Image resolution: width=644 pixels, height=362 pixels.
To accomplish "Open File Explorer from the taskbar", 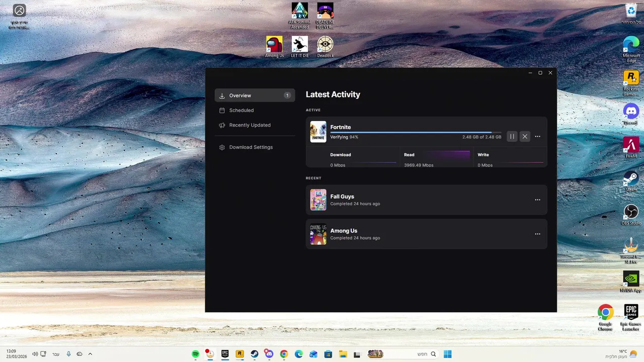I will pyautogui.click(x=343, y=354).
